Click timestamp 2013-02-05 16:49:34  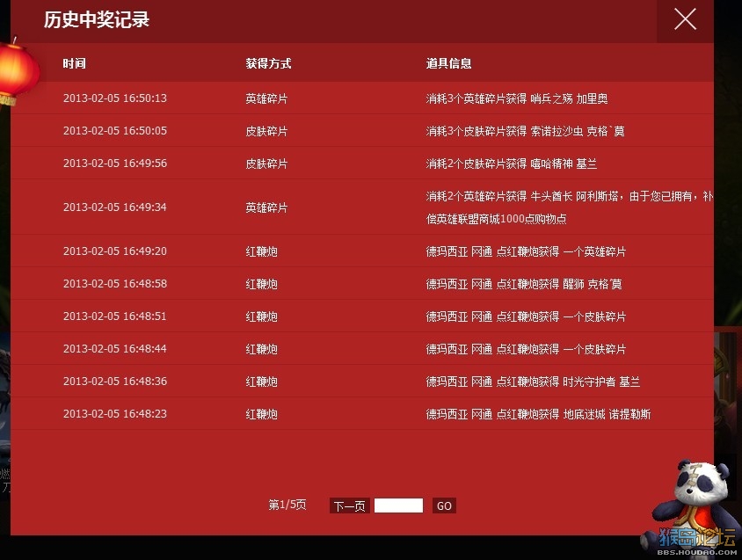115,207
